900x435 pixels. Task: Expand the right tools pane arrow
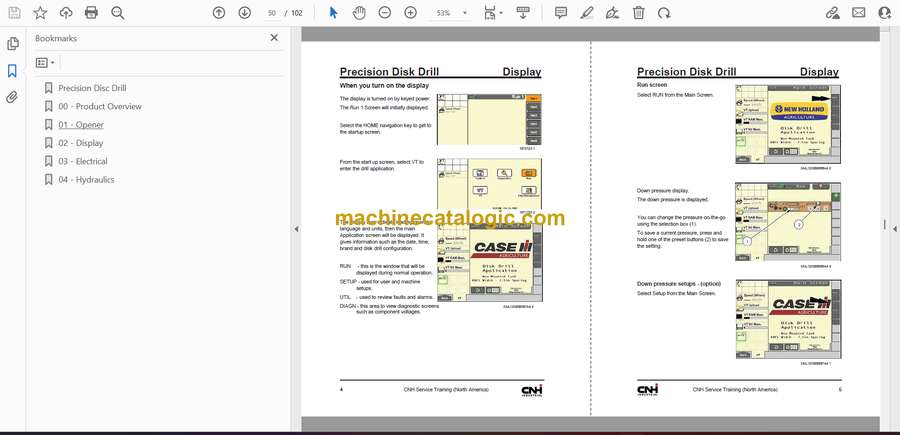coord(894,229)
